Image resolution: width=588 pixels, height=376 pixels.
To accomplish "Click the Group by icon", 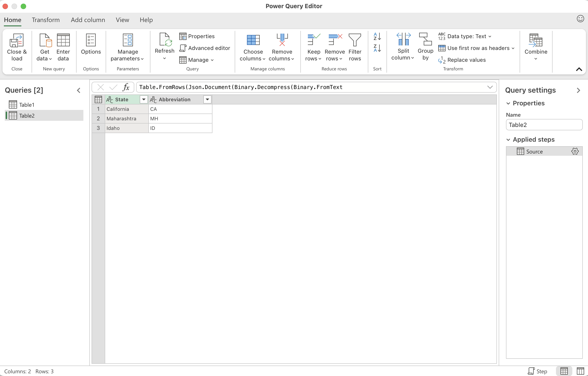I will coord(425,40).
